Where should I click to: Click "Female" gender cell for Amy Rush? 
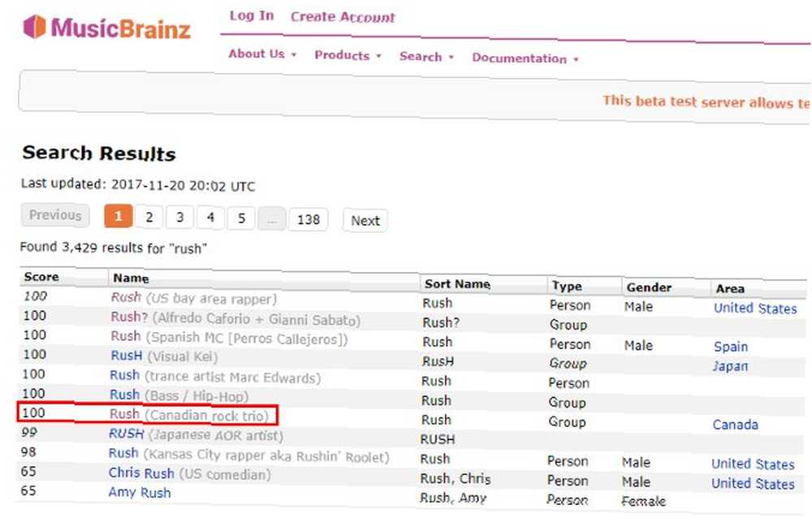[643, 502]
